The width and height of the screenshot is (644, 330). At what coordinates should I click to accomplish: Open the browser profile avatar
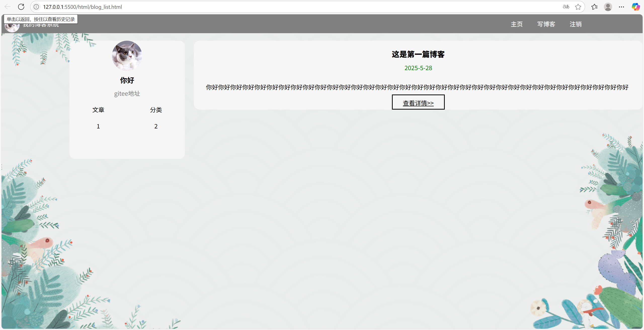pos(608,7)
